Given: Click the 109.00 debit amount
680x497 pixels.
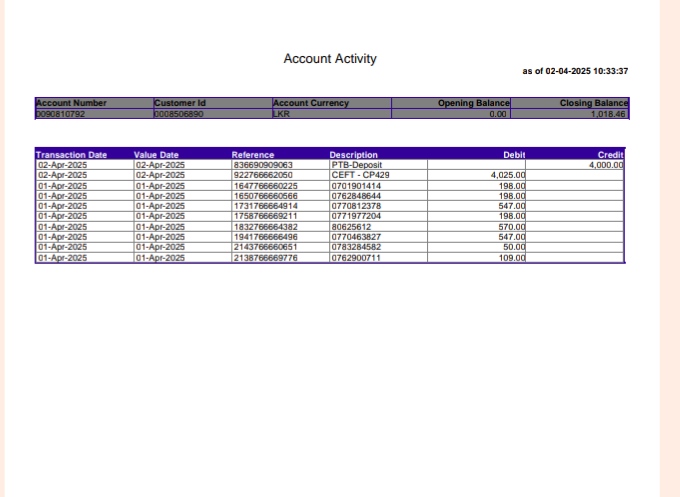Looking at the screenshot, I should 514,258.
